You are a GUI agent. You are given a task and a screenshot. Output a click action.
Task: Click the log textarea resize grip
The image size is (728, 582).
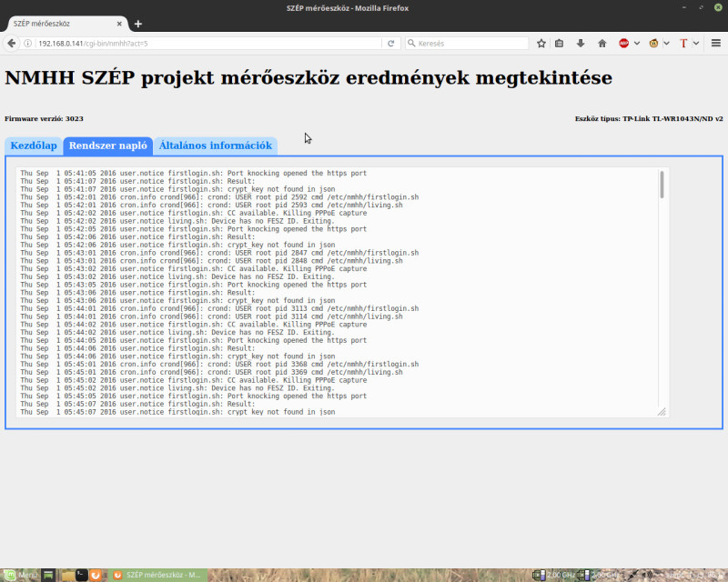point(662,412)
